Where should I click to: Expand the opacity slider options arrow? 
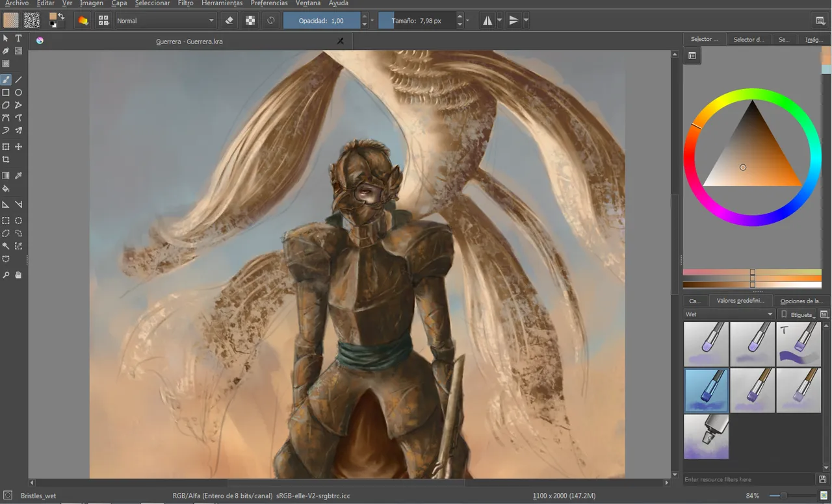tap(372, 21)
